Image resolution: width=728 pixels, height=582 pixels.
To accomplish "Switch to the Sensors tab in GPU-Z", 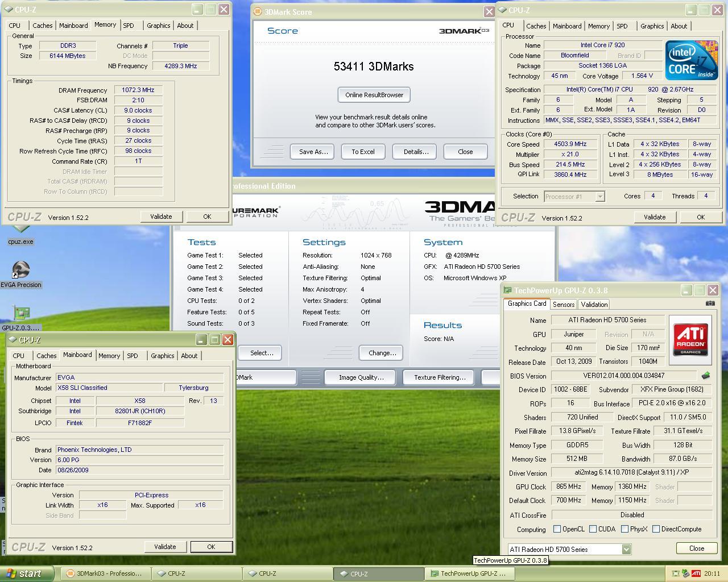I will 564,305.
